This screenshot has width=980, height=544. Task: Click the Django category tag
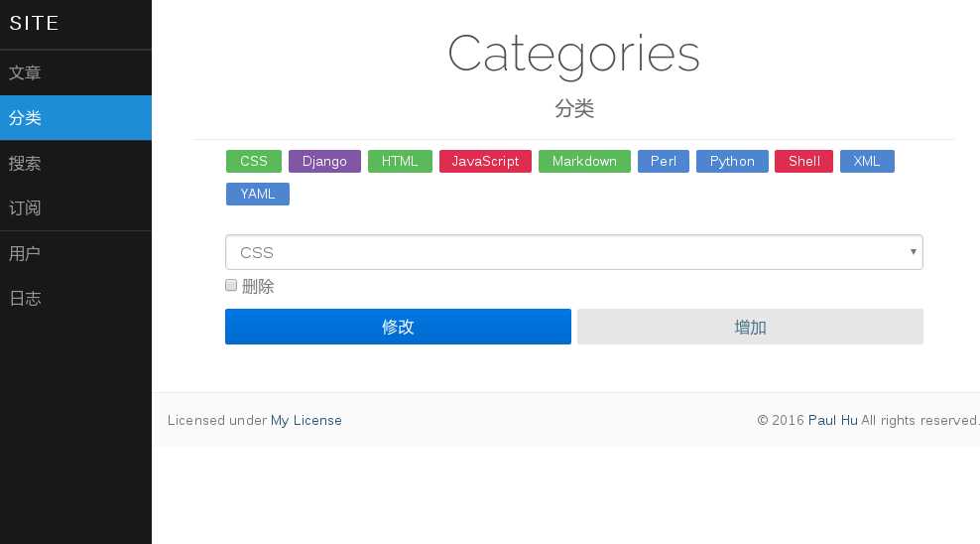click(324, 162)
